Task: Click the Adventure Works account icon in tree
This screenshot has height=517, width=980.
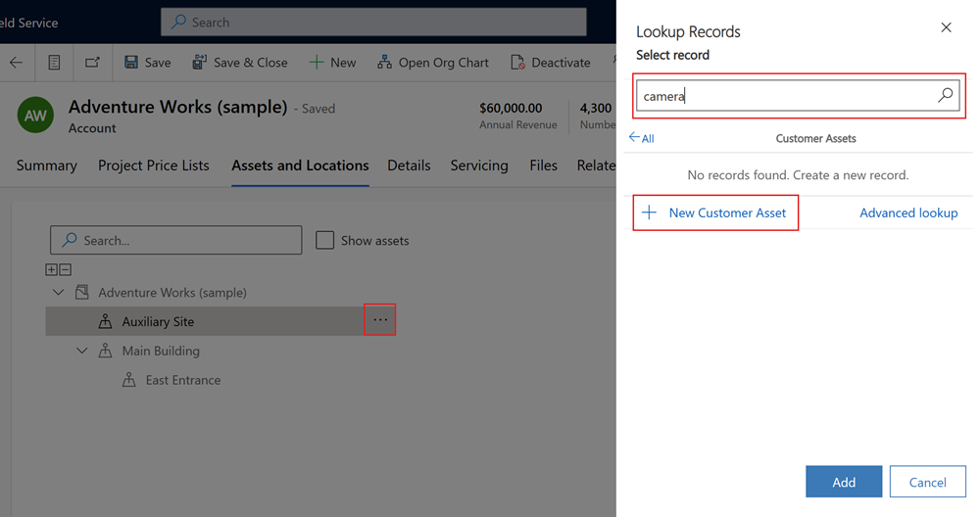Action: tap(82, 292)
